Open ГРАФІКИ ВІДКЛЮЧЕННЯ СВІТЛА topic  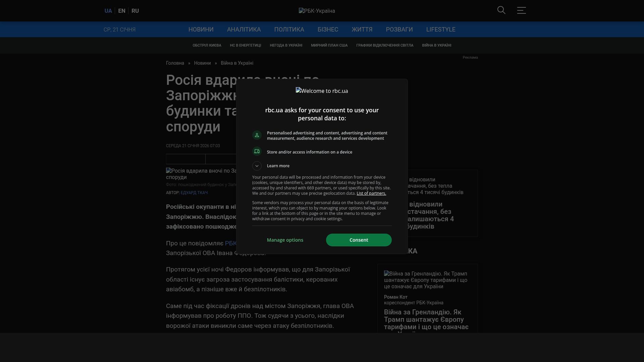point(385,45)
